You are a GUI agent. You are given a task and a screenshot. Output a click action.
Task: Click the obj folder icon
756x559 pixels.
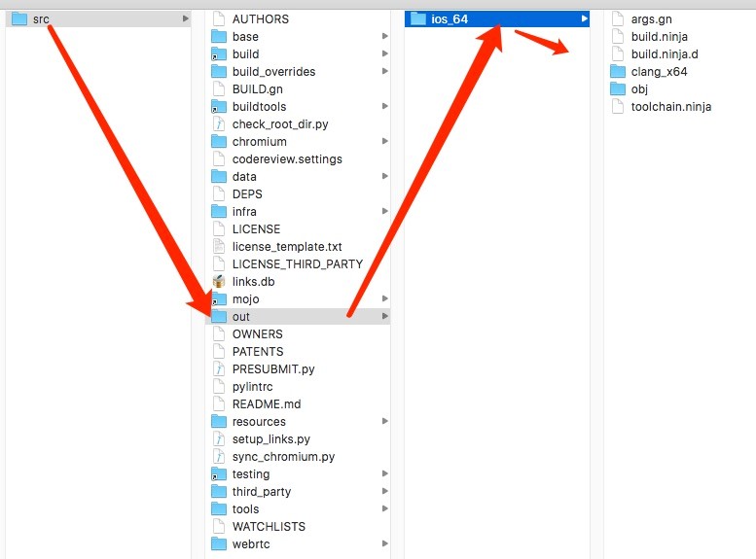click(618, 89)
